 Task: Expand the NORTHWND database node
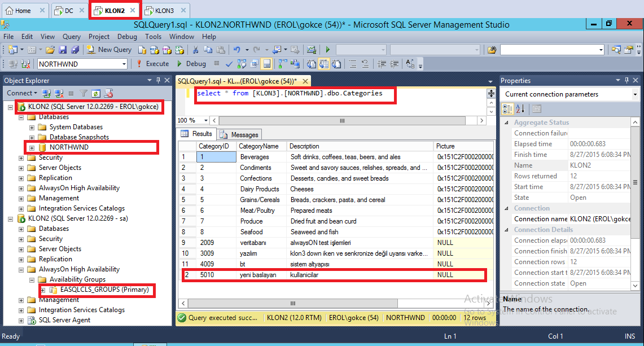[x=32, y=147]
